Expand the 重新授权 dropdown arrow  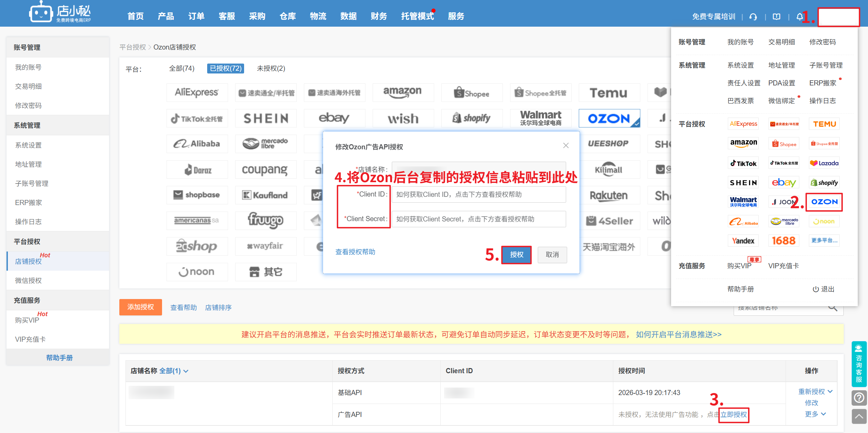(x=831, y=392)
